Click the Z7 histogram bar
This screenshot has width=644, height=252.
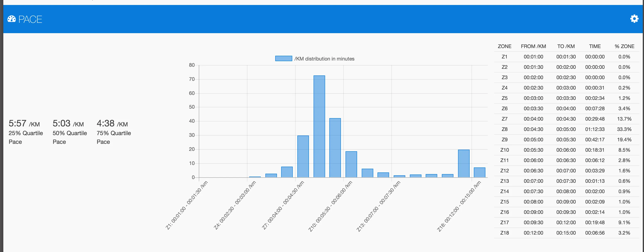[x=303, y=156]
